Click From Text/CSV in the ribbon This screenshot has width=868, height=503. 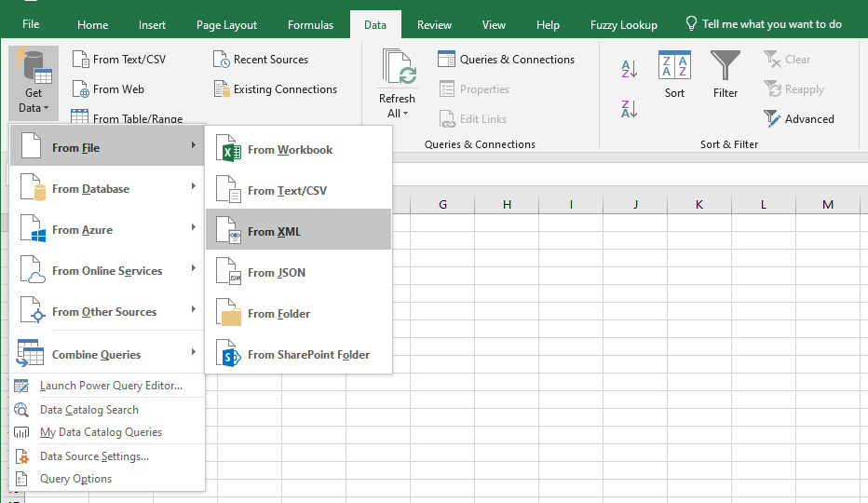tap(119, 60)
